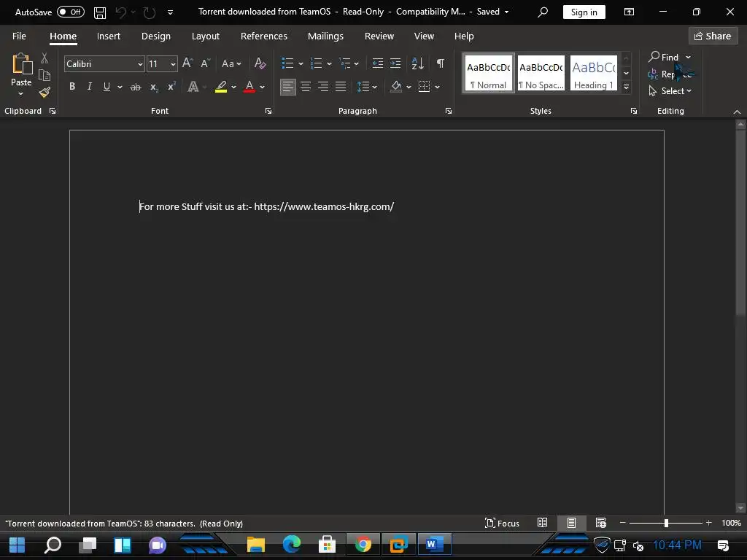Open the font size 11 dropdown

tap(173, 64)
